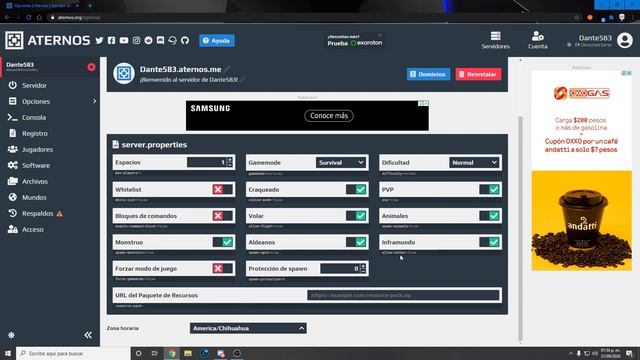Open the Windows Start button
This screenshot has height=360, width=640.
pos(8,353)
